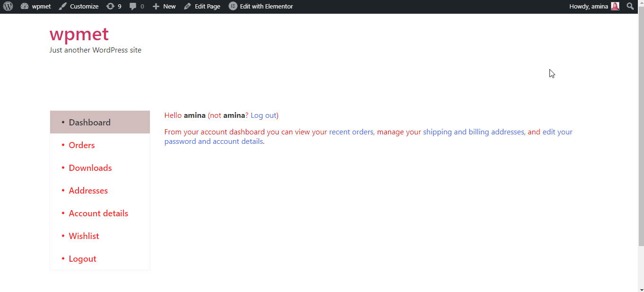View the Wishlist tab
The height and width of the screenshot is (292, 644).
[x=100, y=236]
